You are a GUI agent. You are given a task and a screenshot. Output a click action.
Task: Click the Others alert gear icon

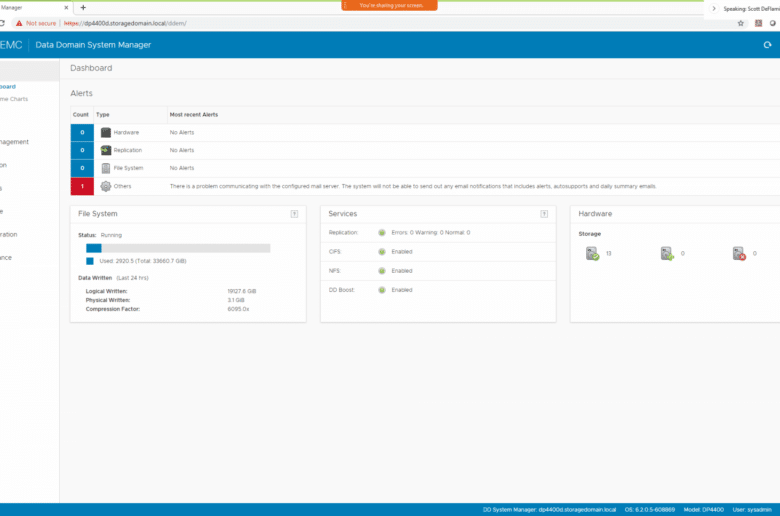point(105,186)
